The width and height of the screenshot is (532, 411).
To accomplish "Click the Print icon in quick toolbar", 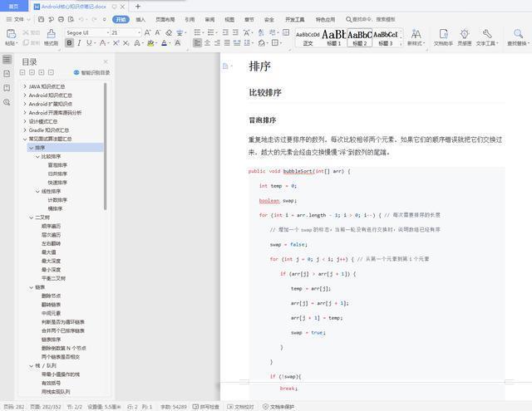I will (x=61, y=19).
